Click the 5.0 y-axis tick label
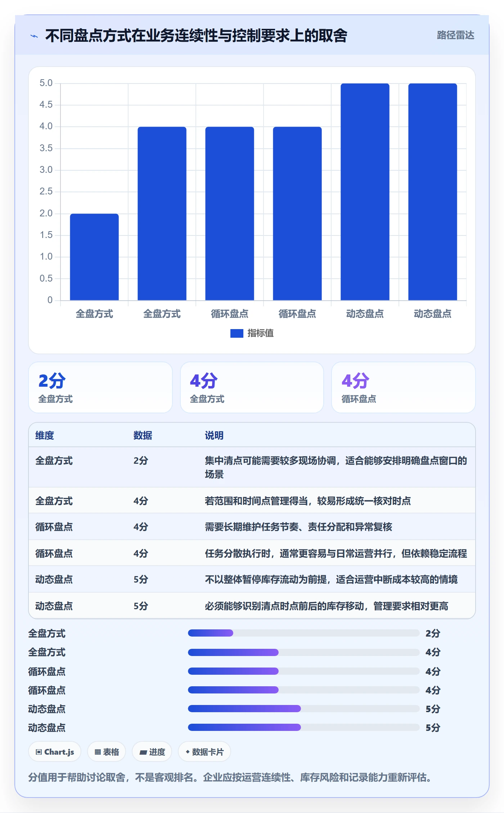Viewport: 504px width, 813px height. tap(46, 83)
